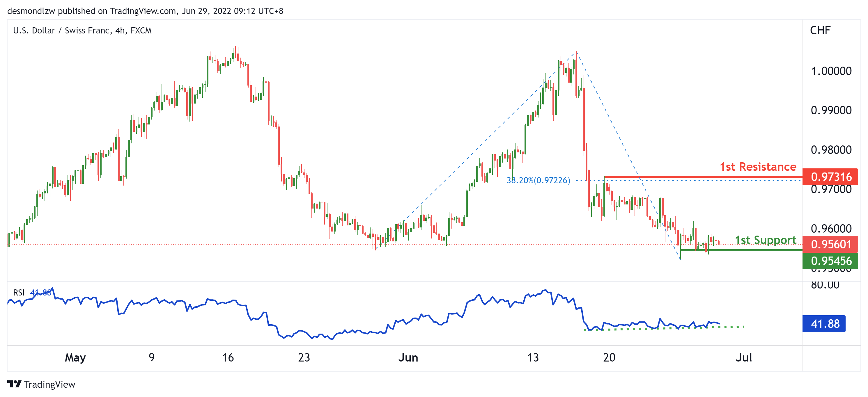Click the 16 date marker on time axis
Screen dimensions: 868x397
point(228,357)
